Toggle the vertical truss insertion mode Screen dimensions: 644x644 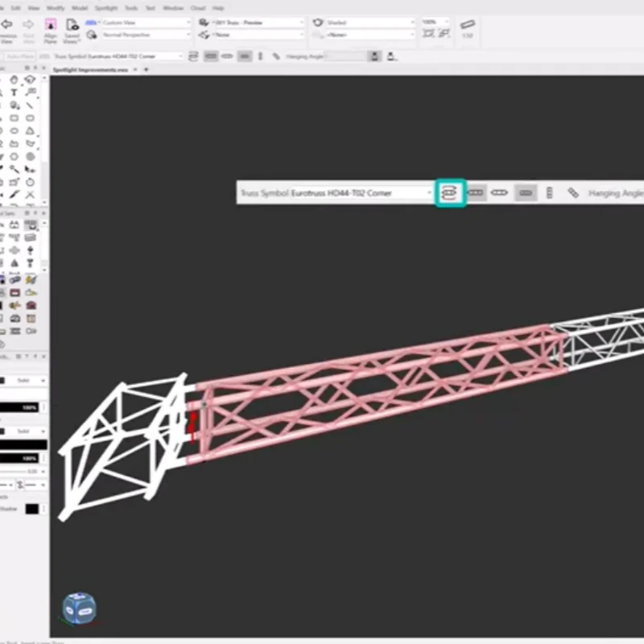(260, 56)
